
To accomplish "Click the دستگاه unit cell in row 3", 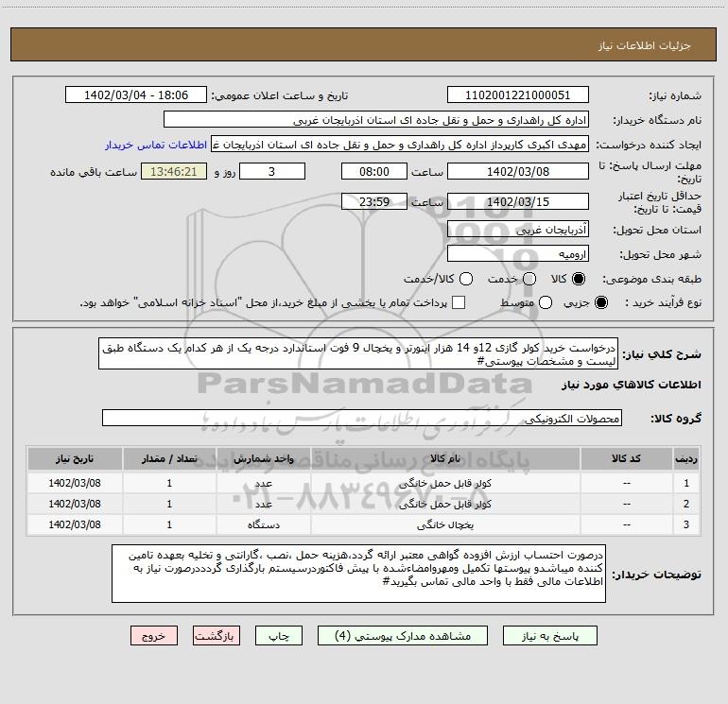I will pyautogui.click(x=263, y=524).
